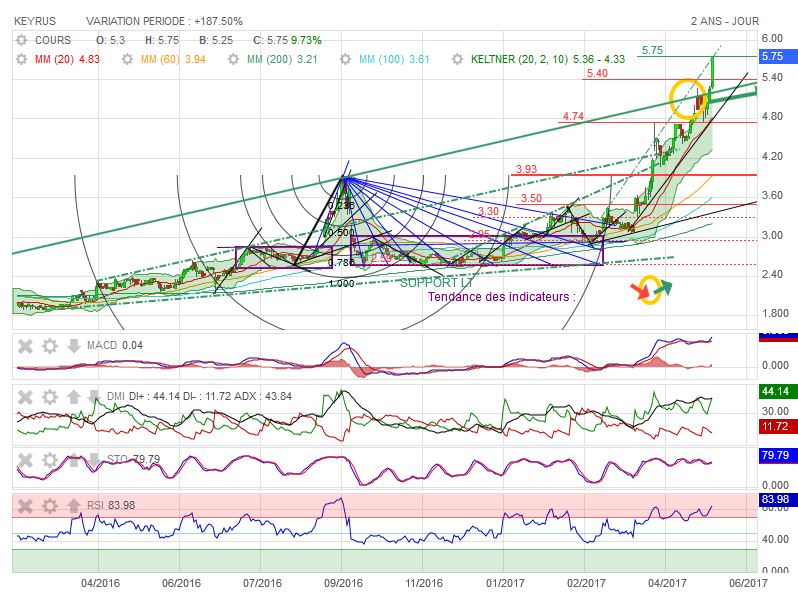
Task: Click the Tendance des indicateurs text
Action: click(501, 297)
